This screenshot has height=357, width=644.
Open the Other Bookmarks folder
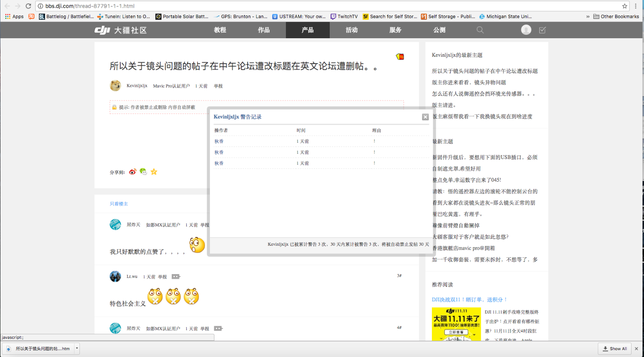click(616, 16)
